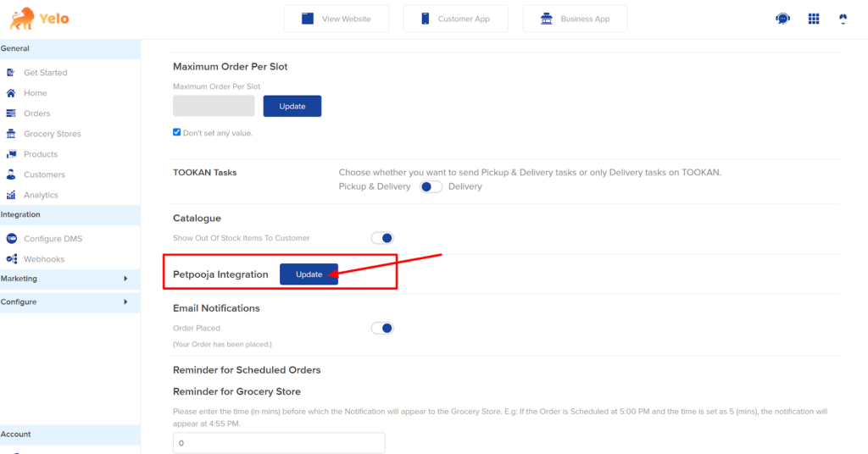This screenshot has width=868, height=454.
Task: Click the Grocery Stores shop icon
Action: (11, 134)
